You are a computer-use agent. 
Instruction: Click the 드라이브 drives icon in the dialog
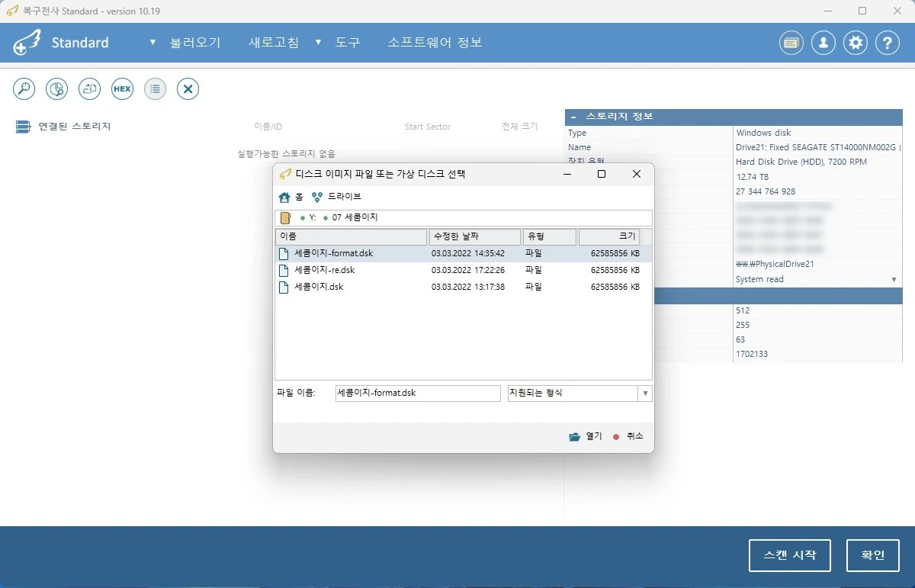(x=317, y=197)
